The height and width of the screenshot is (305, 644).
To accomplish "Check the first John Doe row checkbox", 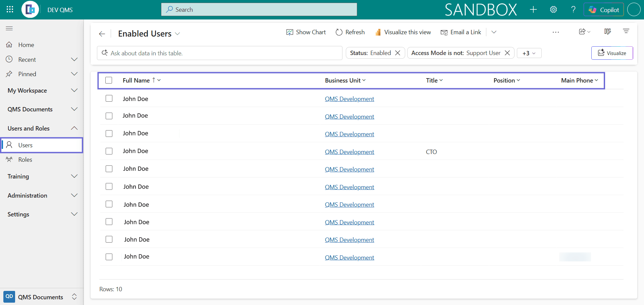I will (109, 98).
